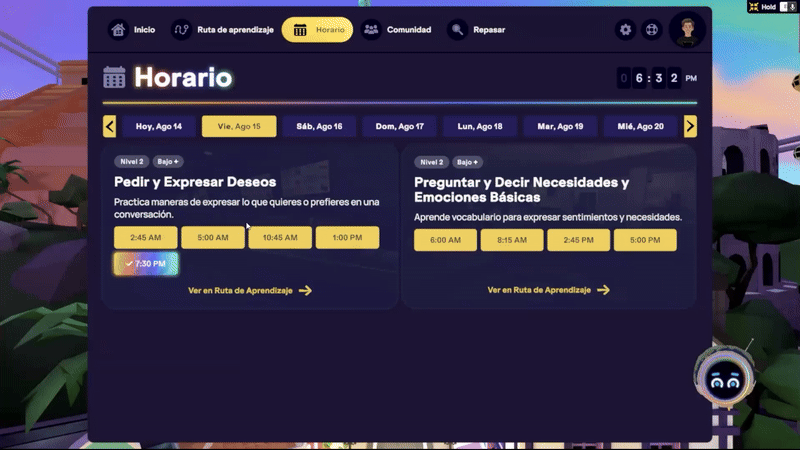Select the Hoy, Ago 14 date tab
The image size is (800, 450).
pyautogui.click(x=159, y=127)
